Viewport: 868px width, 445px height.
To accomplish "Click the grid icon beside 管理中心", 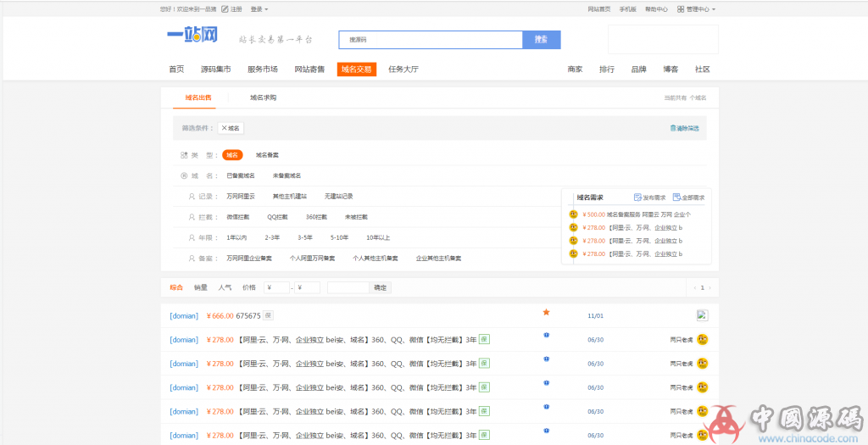I will coord(681,9).
